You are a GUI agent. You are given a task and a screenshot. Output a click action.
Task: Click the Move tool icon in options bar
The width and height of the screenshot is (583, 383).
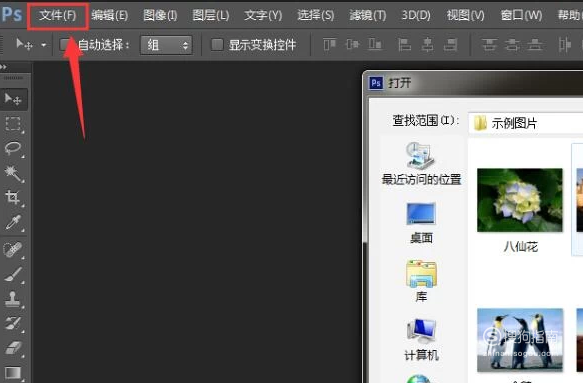[x=24, y=45]
